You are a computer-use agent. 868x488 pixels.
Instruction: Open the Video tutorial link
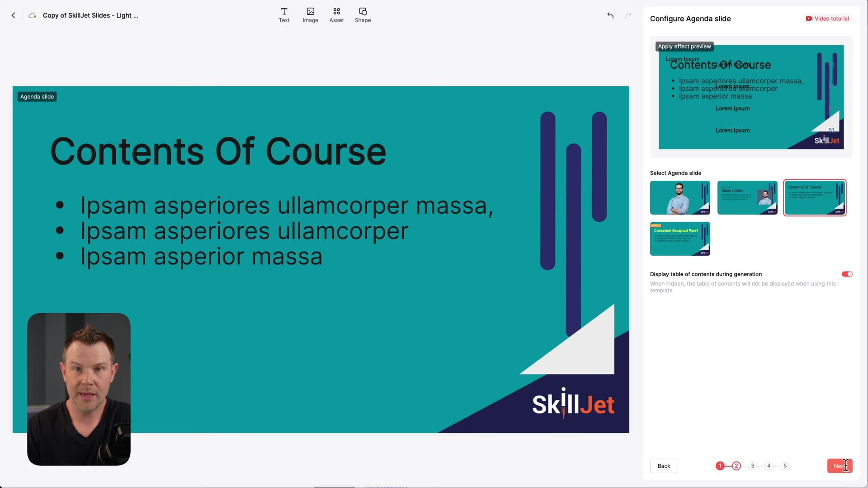[x=827, y=19]
